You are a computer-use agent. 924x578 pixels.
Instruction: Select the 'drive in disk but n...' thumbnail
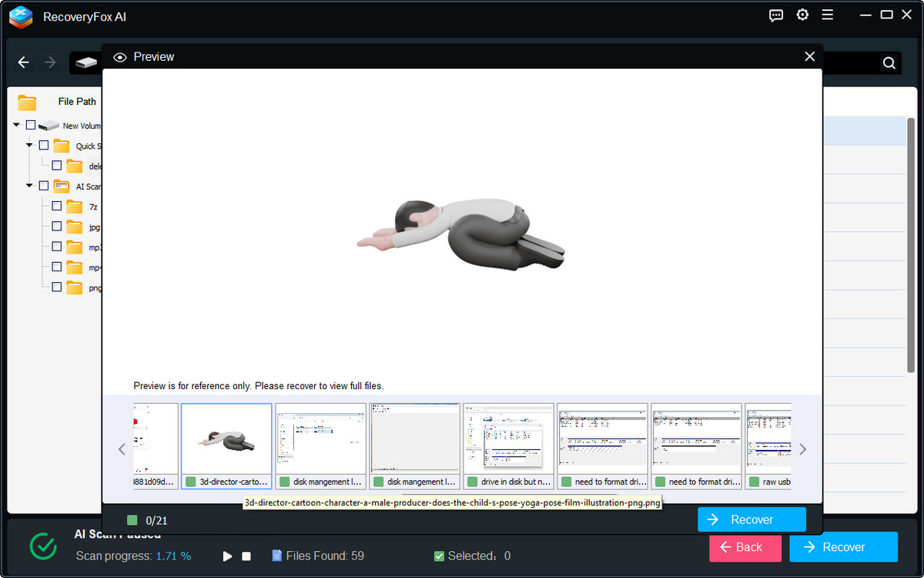click(508, 446)
